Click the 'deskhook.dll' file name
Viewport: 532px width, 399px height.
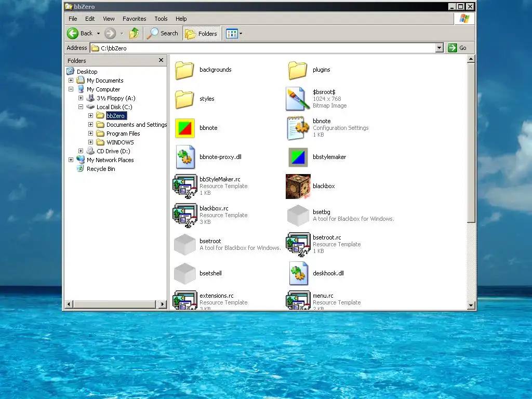(x=328, y=273)
